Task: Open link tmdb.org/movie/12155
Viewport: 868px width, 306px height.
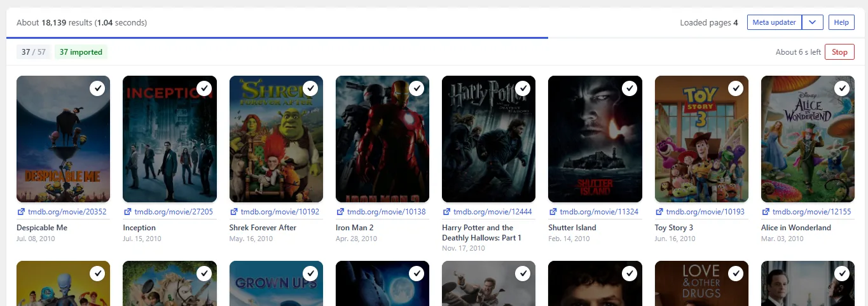Action: point(811,212)
